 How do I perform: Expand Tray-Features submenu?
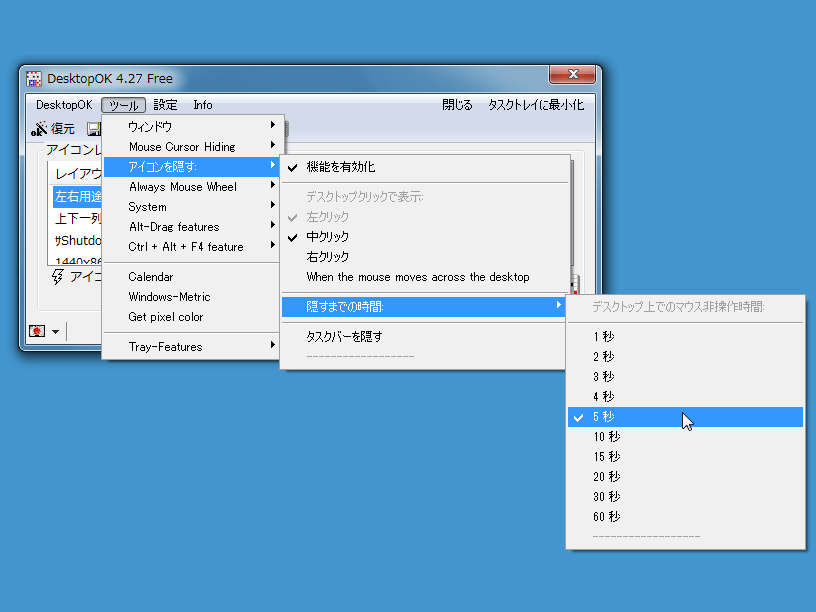[192, 347]
